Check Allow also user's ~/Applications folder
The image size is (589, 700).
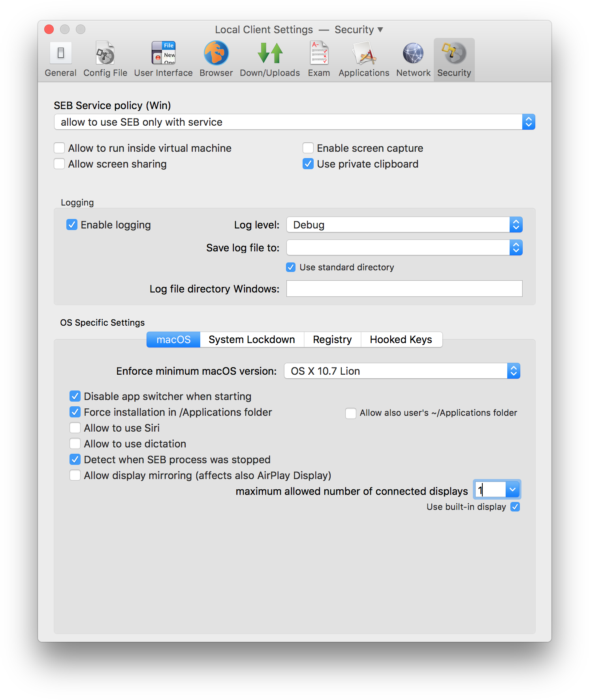(x=351, y=413)
